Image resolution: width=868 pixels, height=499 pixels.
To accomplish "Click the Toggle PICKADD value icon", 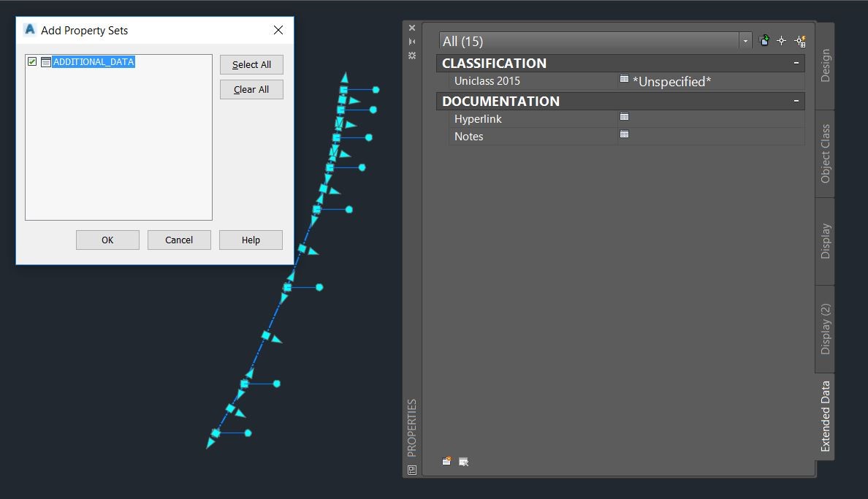I will tap(764, 40).
